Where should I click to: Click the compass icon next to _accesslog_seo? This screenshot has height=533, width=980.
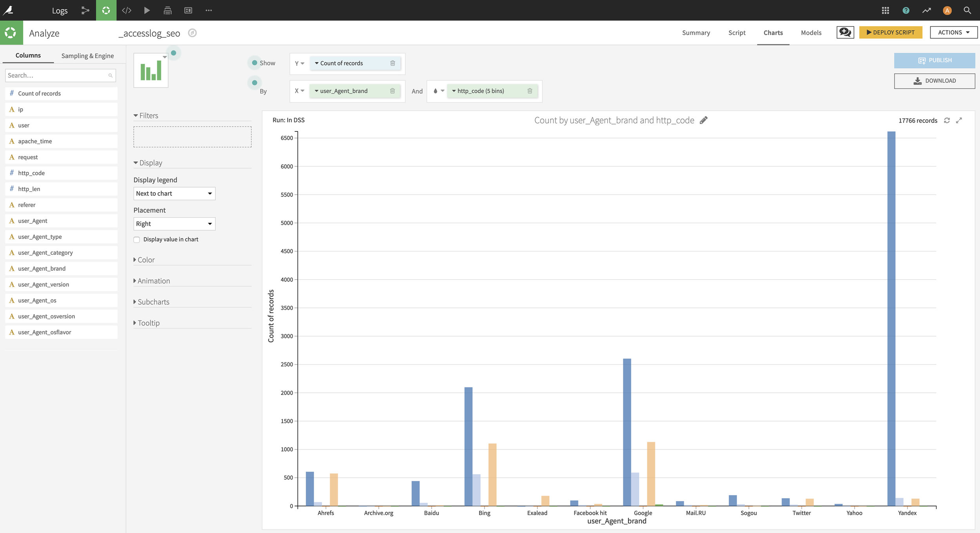(192, 33)
